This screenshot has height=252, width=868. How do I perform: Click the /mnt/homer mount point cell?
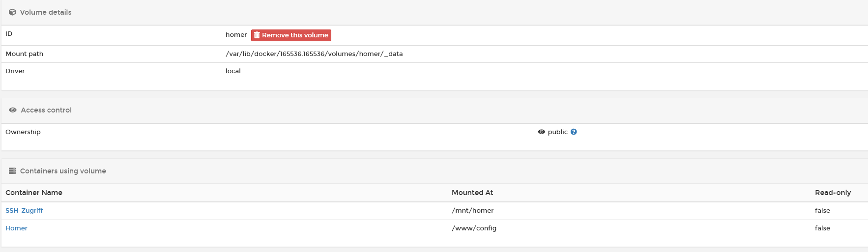pos(473,210)
